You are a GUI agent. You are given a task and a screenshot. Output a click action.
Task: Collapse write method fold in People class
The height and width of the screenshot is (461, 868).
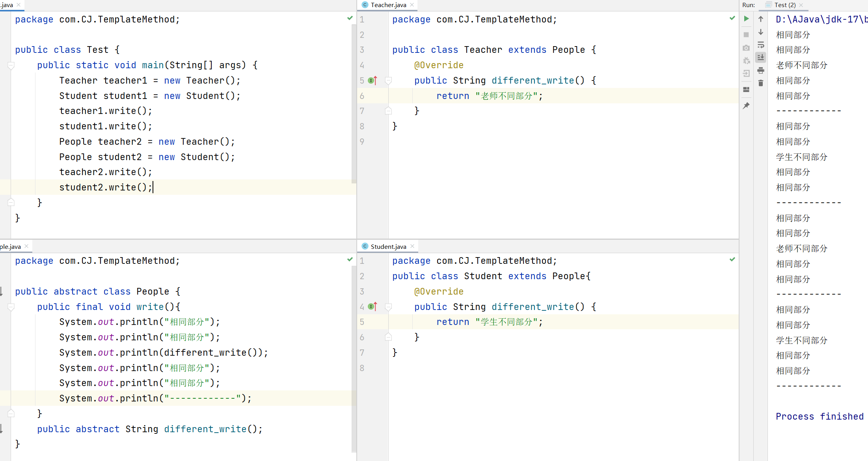click(x=11, y=307)
